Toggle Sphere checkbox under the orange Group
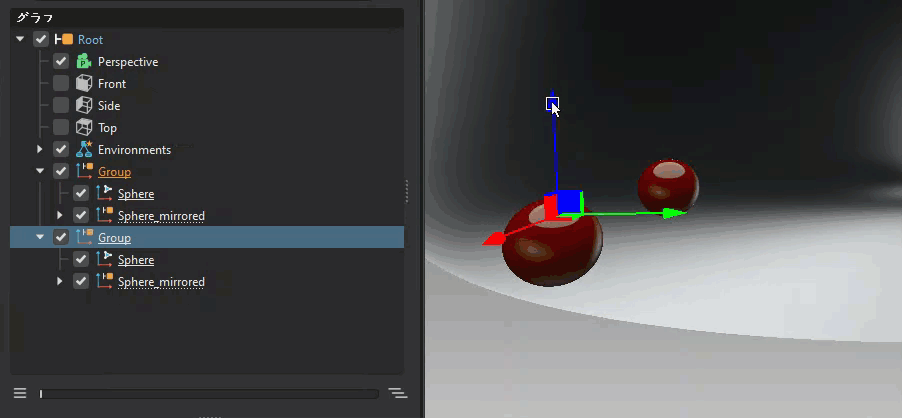902x418 pixels. coord(81,193)
